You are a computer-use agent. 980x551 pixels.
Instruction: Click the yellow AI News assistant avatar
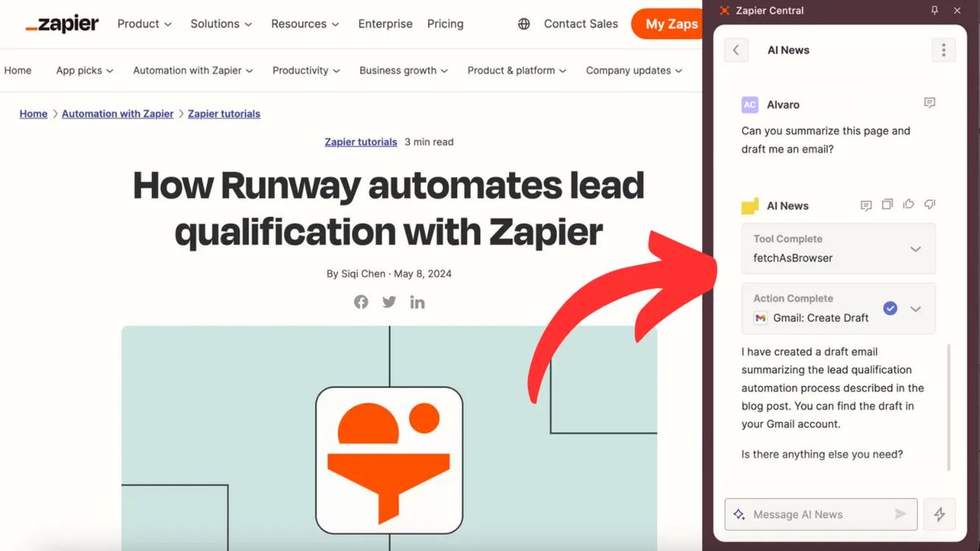tap(750, 207)
